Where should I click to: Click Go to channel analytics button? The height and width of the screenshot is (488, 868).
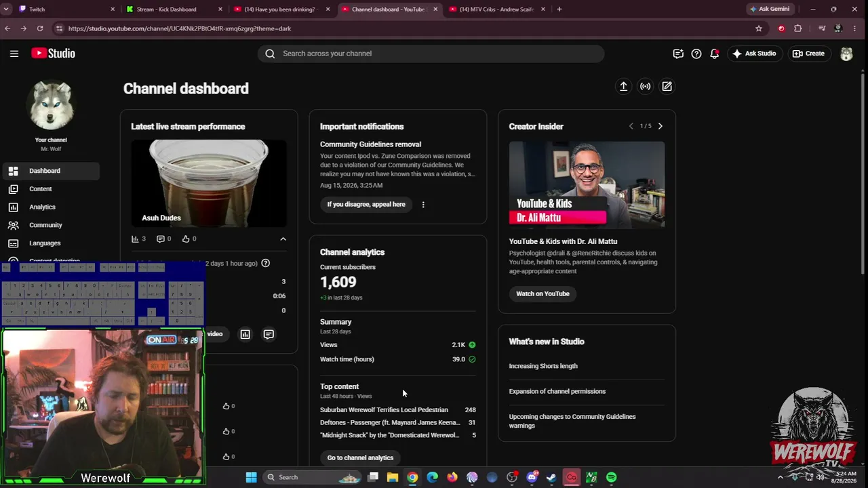(x=360, y=457)
